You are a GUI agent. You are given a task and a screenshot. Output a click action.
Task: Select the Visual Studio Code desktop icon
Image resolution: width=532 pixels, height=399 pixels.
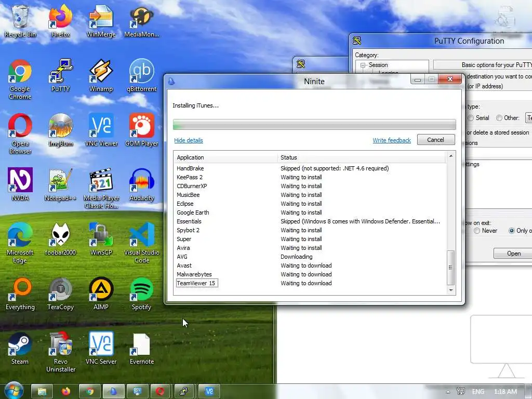click(141, 243)
